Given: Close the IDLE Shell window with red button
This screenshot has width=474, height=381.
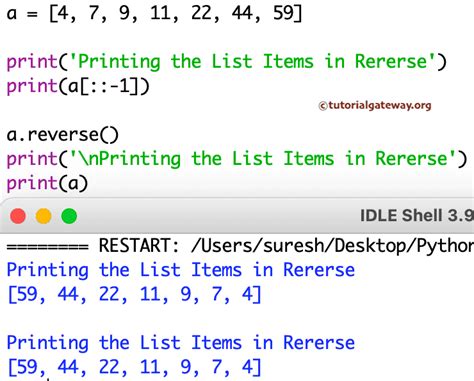Looking at the screenshot, I should pos(18,216).
